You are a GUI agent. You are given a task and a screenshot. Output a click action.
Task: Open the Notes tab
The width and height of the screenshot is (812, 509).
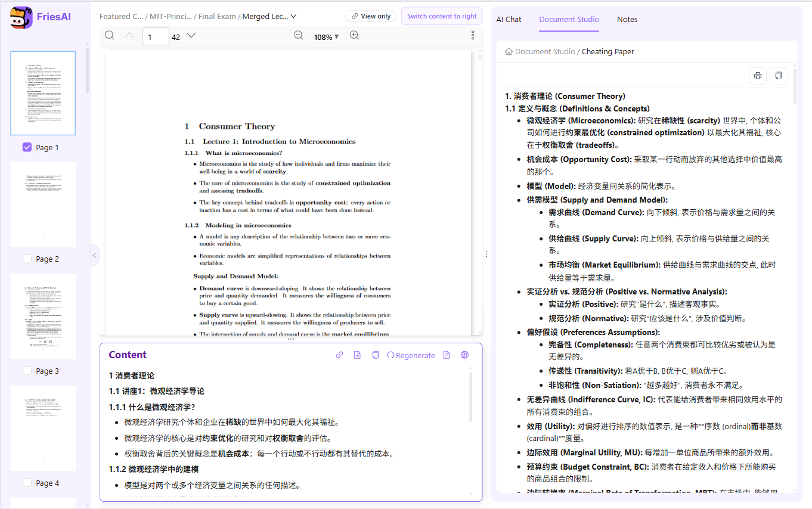tap(627, 20)
